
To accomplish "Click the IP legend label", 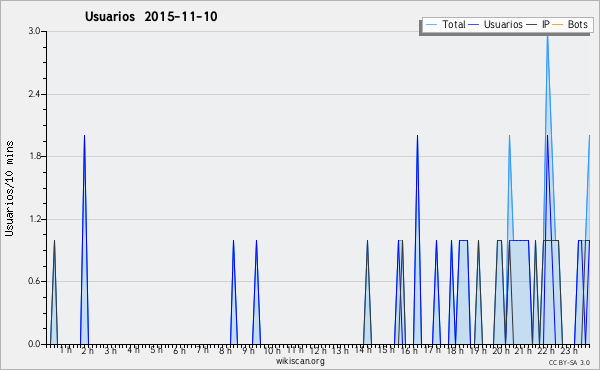I will click(x=546, y=24).
